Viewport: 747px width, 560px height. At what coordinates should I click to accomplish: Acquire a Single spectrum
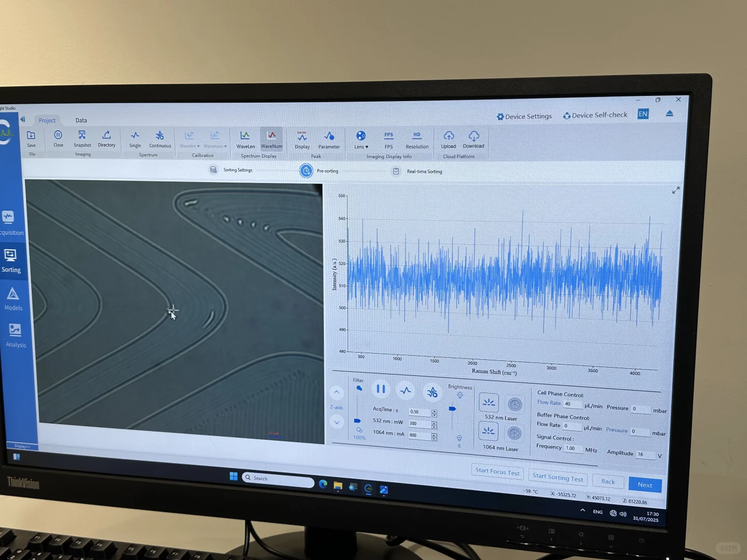point(135,139)
